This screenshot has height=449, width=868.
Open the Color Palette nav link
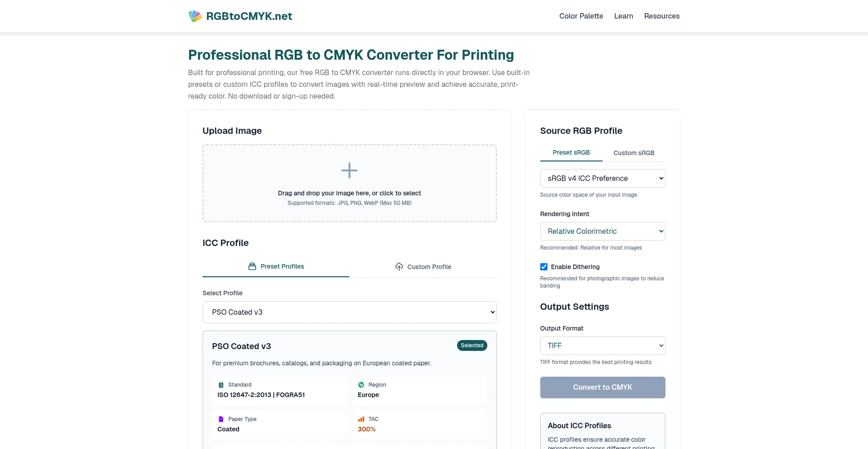click(x=581, y=16)
